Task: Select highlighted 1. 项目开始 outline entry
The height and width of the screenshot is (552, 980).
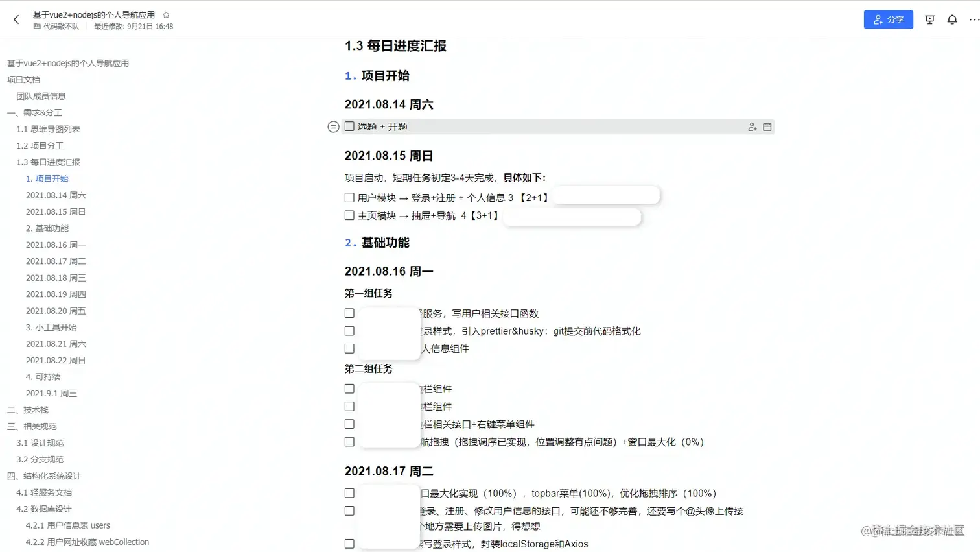Action: tap(47, 178)
